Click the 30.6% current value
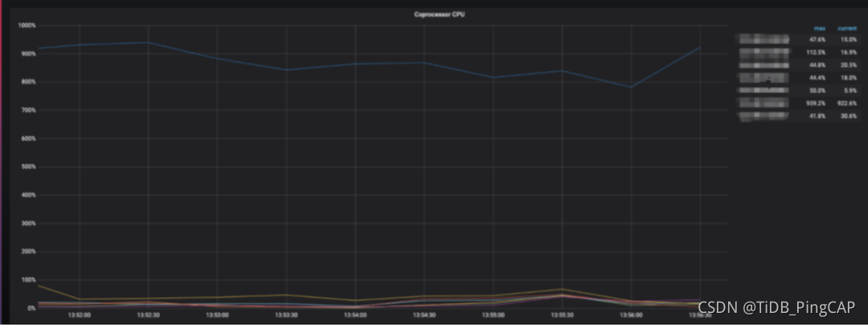This screenshot has width=868, height=325. coord(849,117)
